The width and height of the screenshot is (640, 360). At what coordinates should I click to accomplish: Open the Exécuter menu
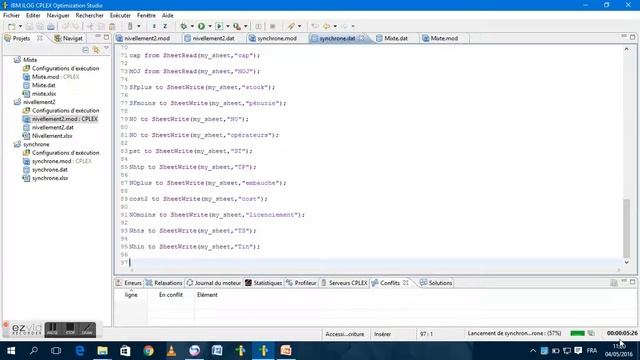point(120,15)
